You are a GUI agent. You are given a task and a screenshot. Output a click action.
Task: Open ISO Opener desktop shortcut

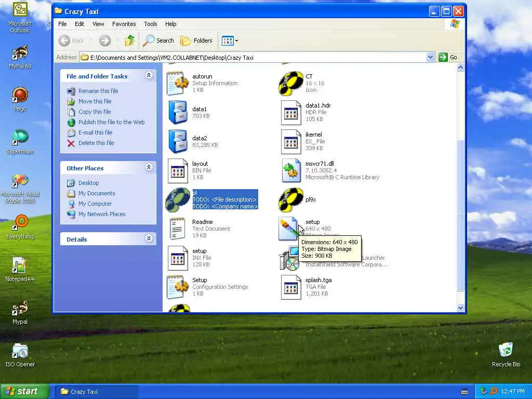click(20, 355)
